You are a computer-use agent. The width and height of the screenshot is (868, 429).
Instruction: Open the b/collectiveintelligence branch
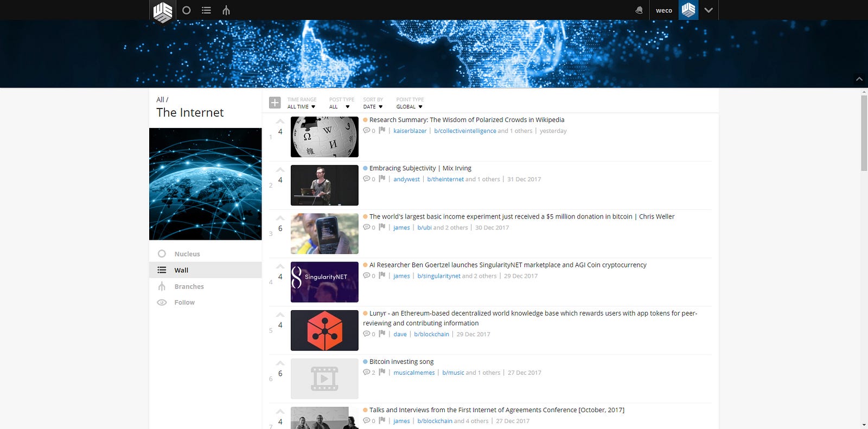[465, 131]
